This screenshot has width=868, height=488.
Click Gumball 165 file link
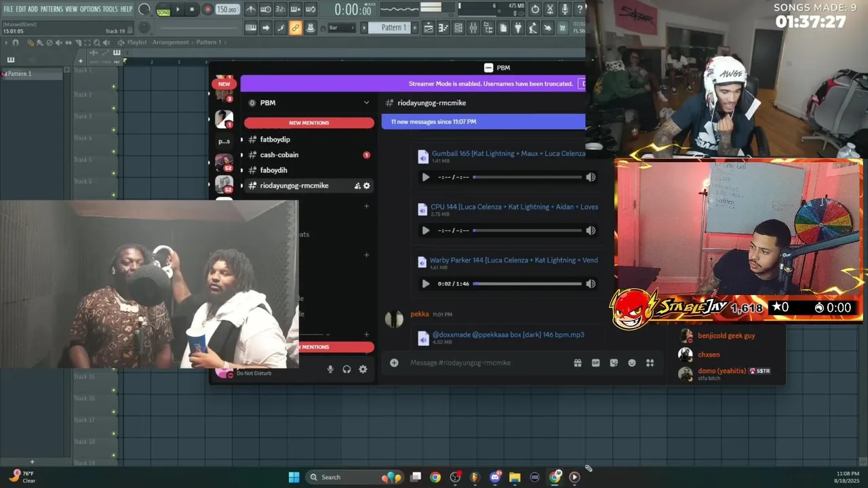[x=509, y=154]
